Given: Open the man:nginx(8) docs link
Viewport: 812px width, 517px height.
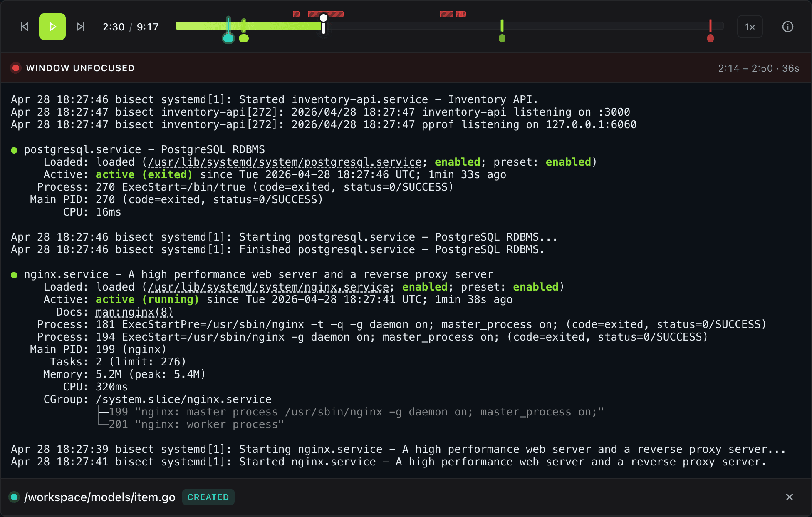Looking at the screenshot, I should tap(134, 312).
